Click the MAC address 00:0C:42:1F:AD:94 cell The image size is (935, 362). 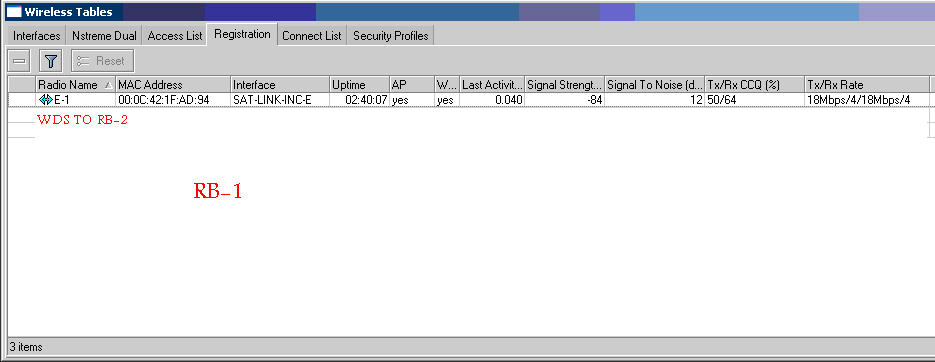[x=173, y=100]
